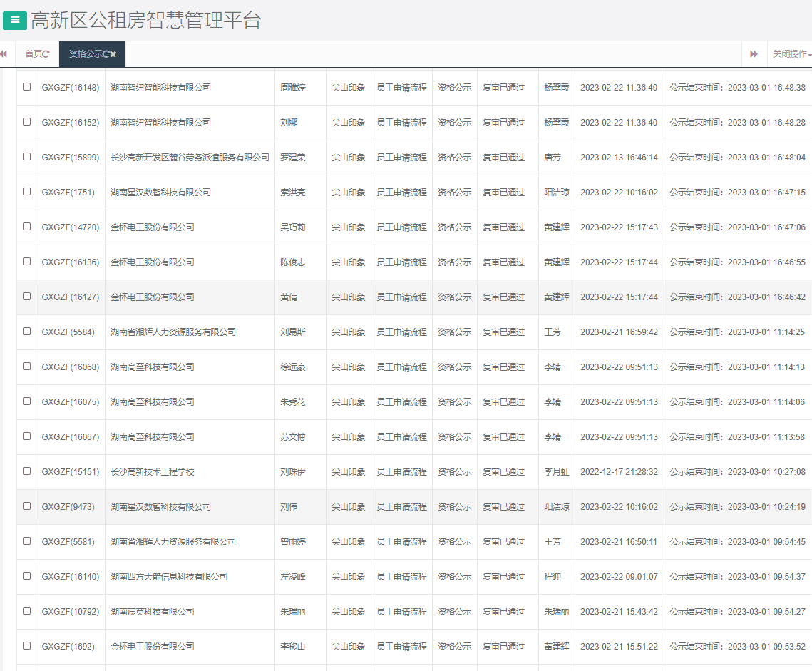Toggle the checkbox for row GXGZF(9473)
This screenshot has width=812, height=671.
(x=26, y=506)
